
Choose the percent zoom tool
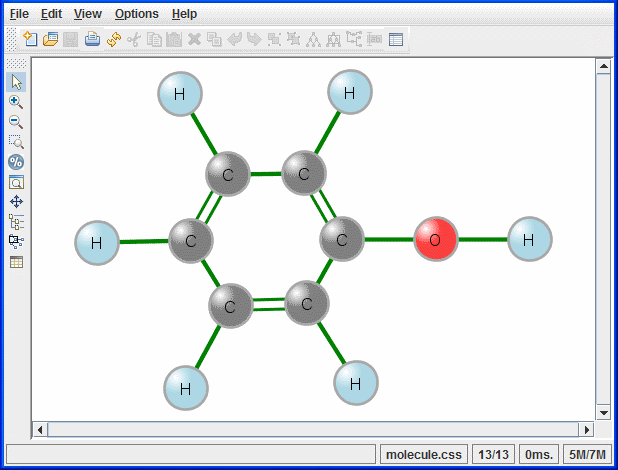16,162
